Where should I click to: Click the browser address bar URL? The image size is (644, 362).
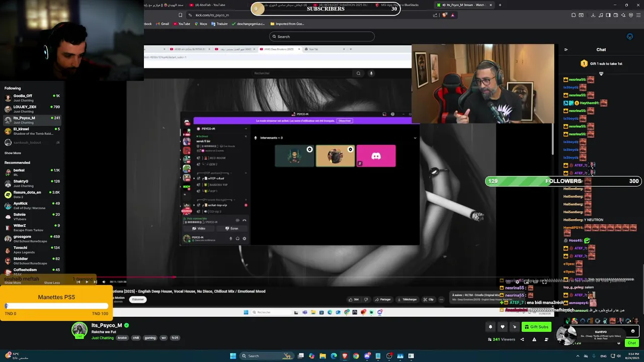point(212,15)
